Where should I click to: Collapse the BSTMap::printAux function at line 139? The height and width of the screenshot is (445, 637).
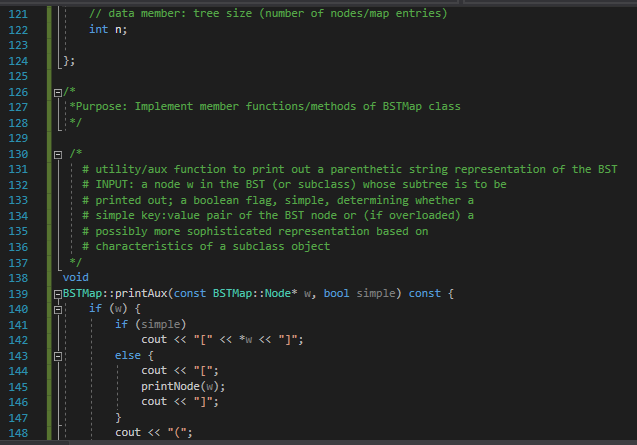pyautogui.click(x=58, y=295)
